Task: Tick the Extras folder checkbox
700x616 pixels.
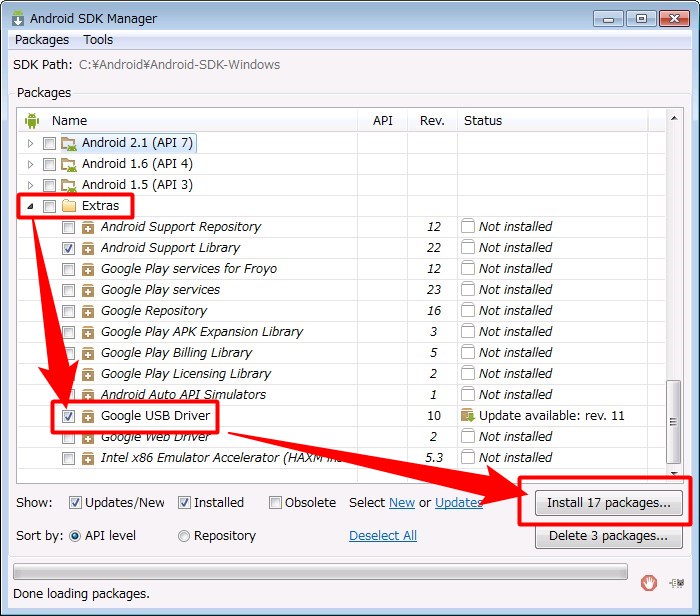Action: (x=49, y=206)
